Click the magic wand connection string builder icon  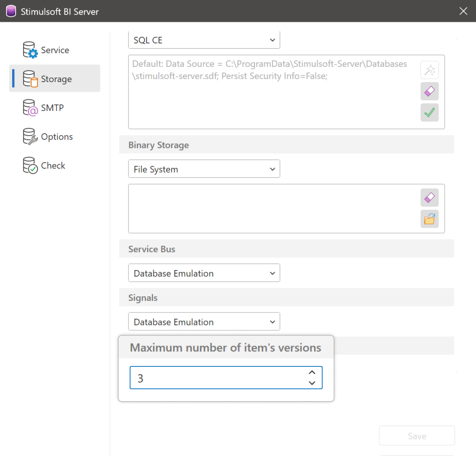click(x=429, y=70)
